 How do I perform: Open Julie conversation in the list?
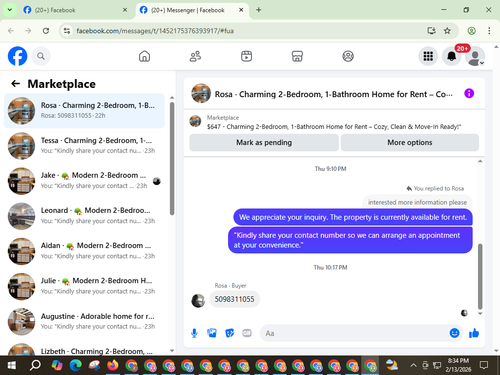point(84,286)
